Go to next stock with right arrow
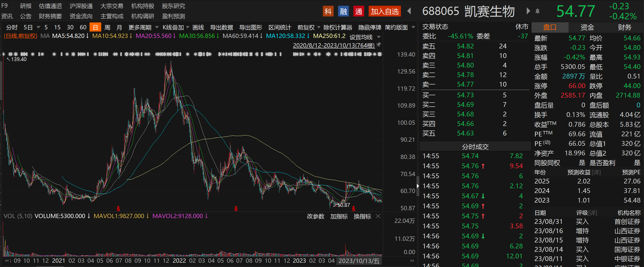Viewport: 644px width, 267px height. pos(528,11)
